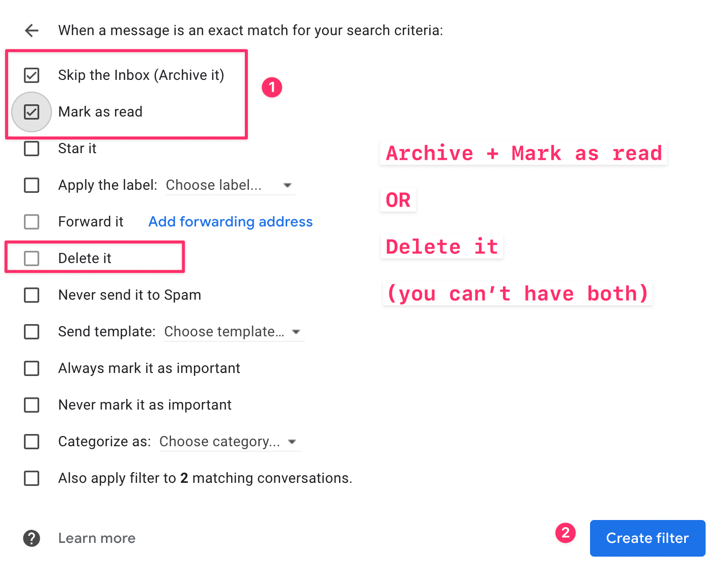Click the Create filter button
Image resolution: width=728 pixels, height=578 pixels.
tap(648, 538)
